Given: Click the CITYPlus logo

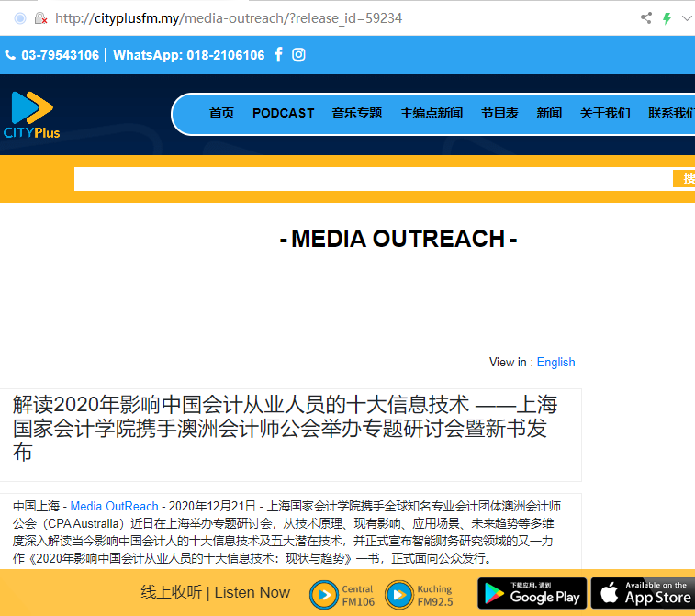Looking at the screenshot, I should point(32,115).
